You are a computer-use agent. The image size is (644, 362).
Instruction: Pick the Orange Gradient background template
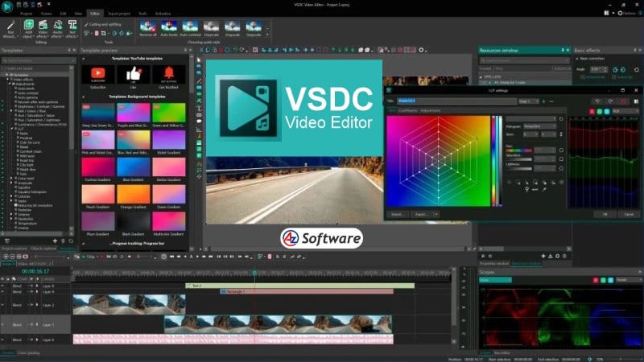point(133,194)
